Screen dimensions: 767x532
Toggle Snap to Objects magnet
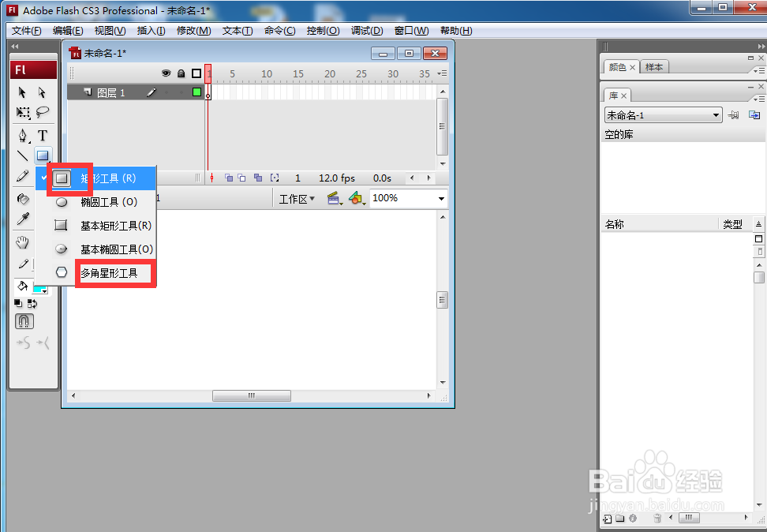pyautogui.click(x=24, y=321)
